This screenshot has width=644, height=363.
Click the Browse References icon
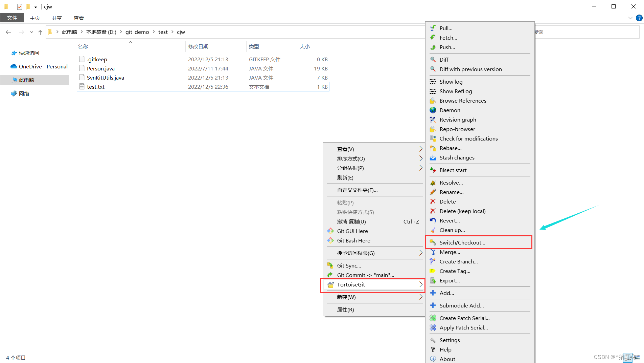pyautogui.click(x=433, y=101)
